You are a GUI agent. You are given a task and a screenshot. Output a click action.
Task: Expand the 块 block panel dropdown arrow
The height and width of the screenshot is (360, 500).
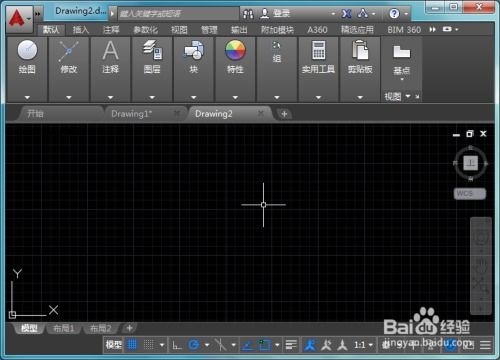coord(194,97)
